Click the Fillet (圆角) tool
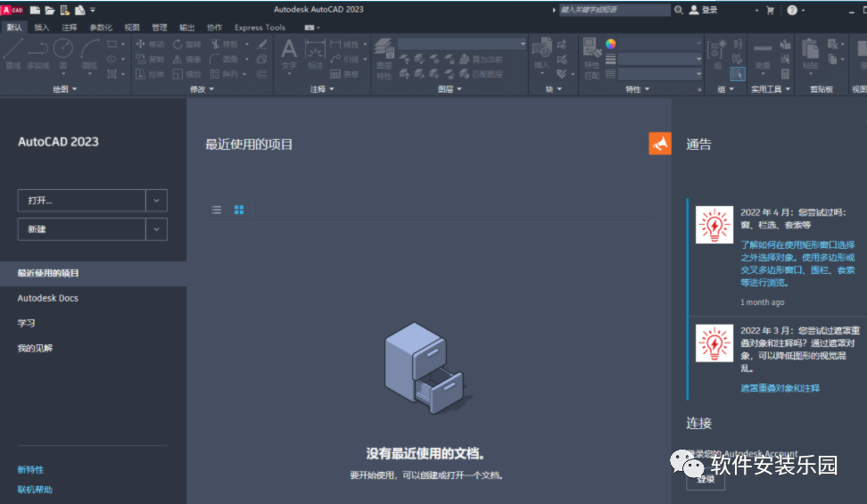Viewport: 867px width, 504px height. coord(224,59)
